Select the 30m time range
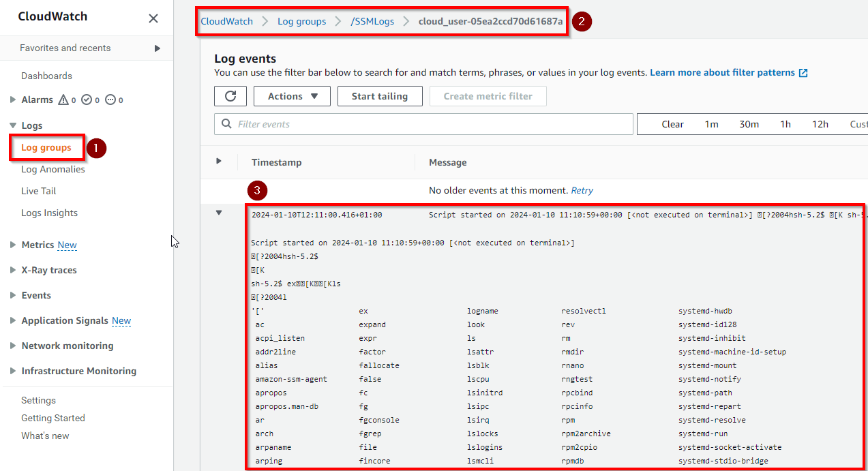 749,124
